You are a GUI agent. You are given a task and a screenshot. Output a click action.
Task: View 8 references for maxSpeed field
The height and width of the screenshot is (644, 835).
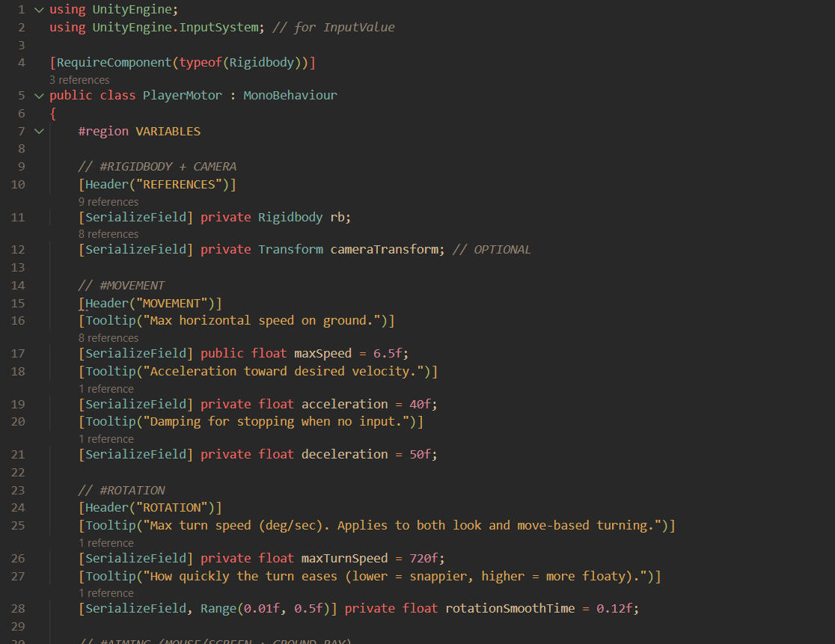click(108, 338)
